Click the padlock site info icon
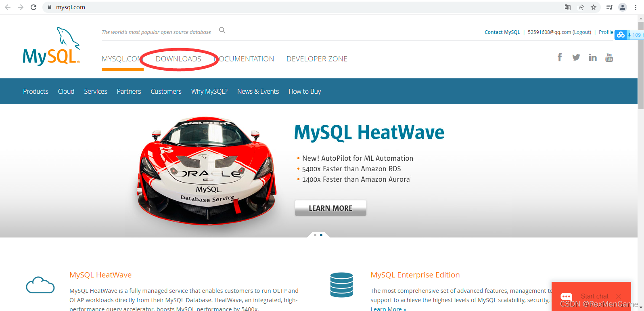 (x=50, y=7)
